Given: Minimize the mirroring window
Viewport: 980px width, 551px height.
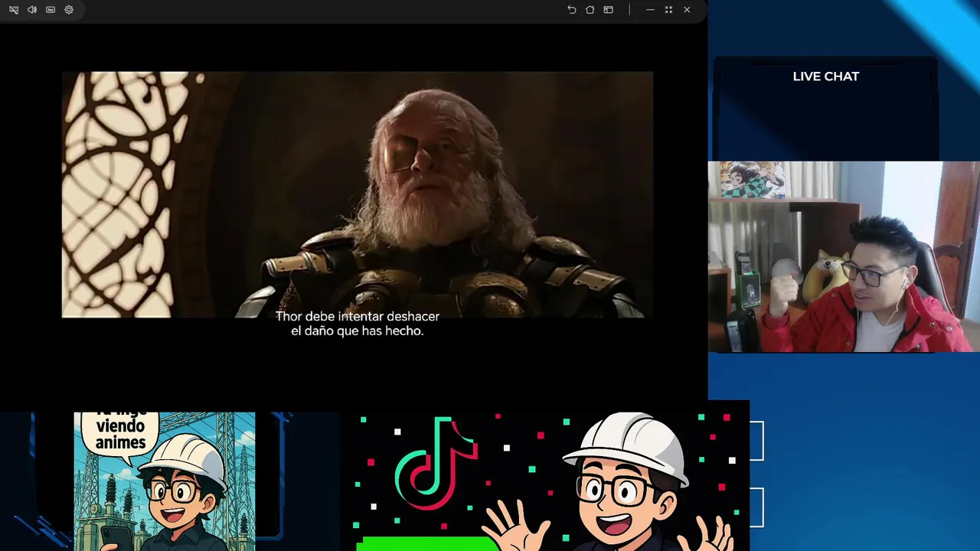Looking at the screenshot, I should [x=650, y=10].
